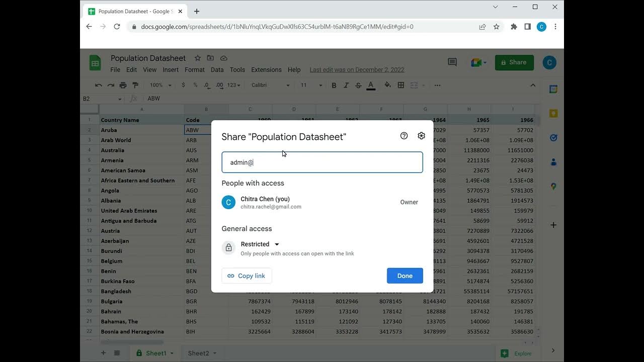
Task: Click the Chitra Chen avatar in the access list
Action: coord(228,202)
